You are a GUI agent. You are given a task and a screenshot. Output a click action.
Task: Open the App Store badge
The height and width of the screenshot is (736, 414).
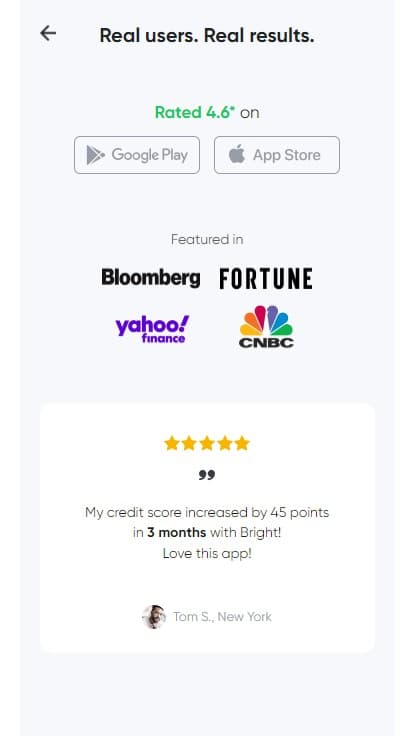[277, 155]
